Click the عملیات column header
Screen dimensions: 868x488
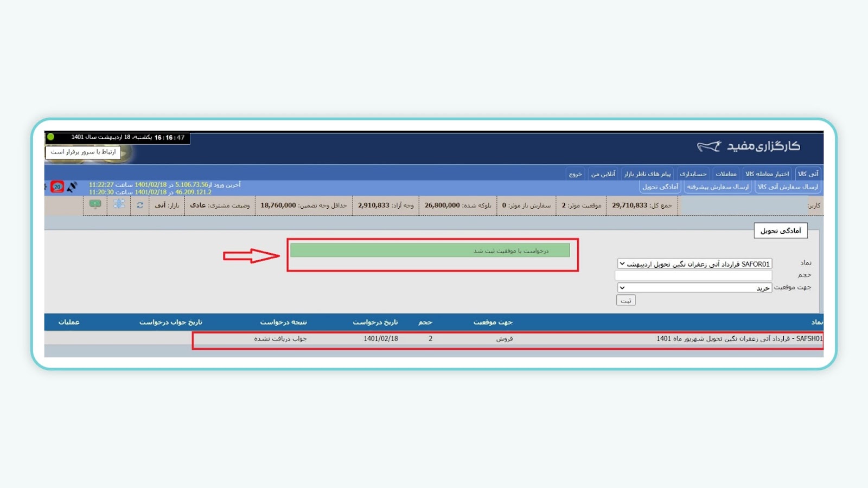coord(69,322)
